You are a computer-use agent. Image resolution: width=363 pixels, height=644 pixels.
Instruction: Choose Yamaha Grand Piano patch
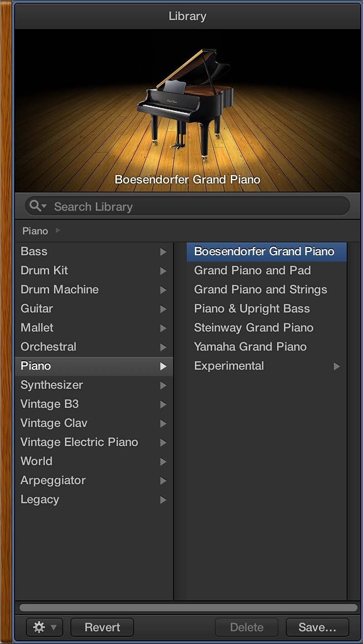coord(267,347)
